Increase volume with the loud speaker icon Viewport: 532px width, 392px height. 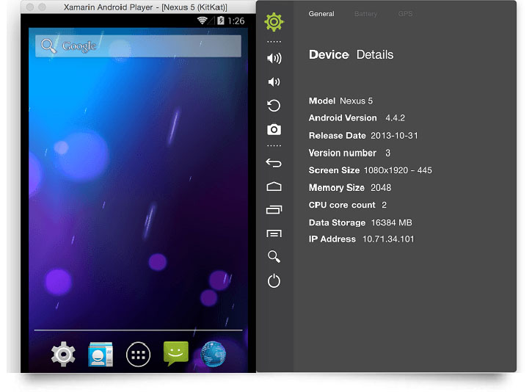click(274, 59)
